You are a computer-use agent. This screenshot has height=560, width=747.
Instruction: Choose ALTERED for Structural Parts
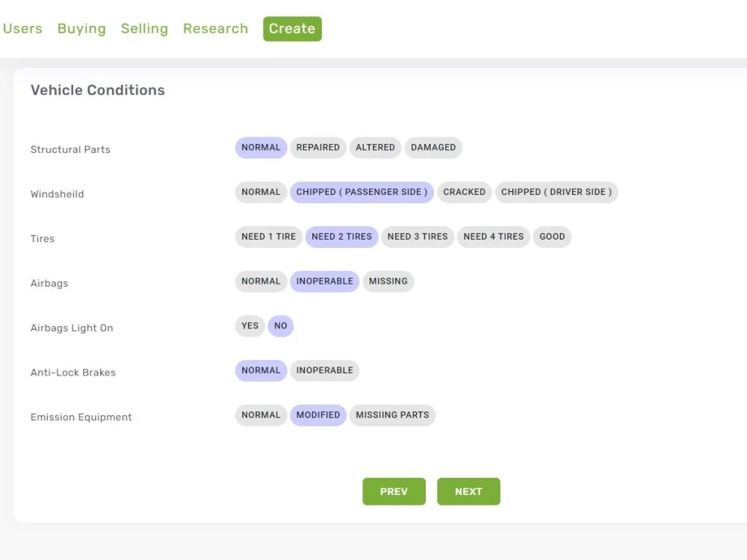pyautogui.click(x=375, y=147)
